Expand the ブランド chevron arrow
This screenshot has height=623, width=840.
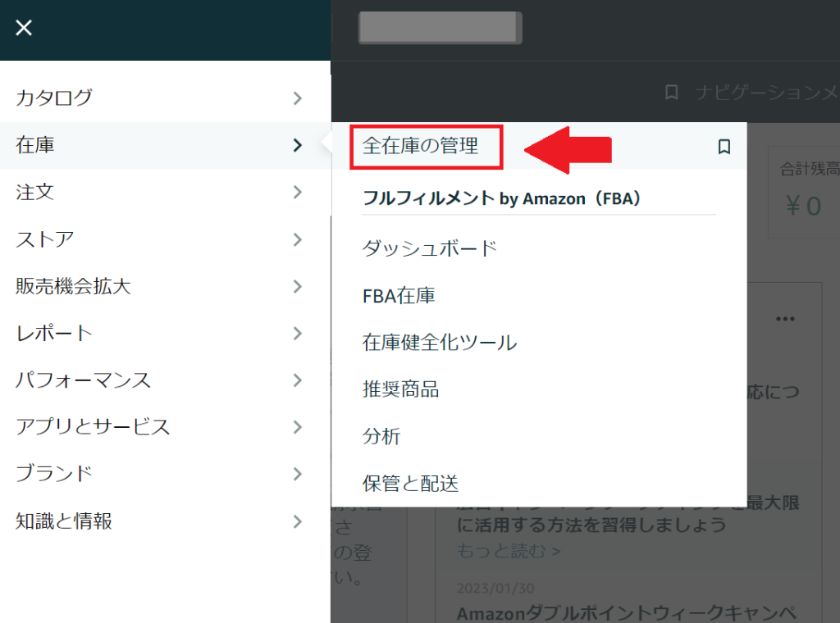tap(298, 474)
